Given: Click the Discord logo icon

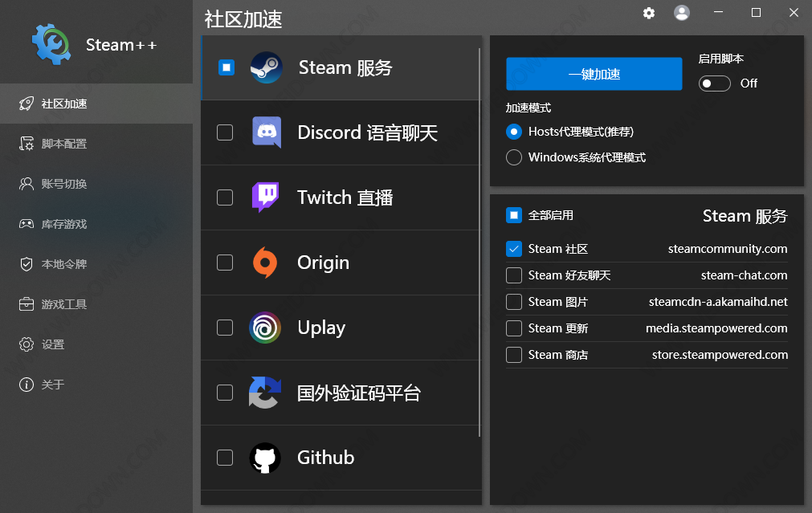Looking at the screenshot, I should pyautogui.click(x=266, y=132).
